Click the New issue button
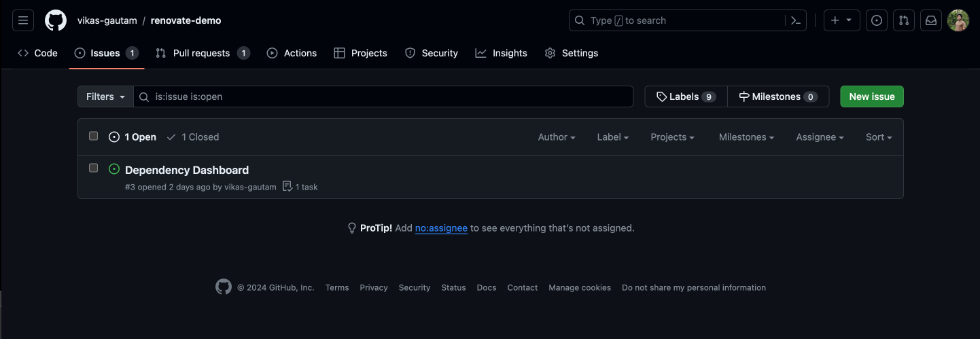The width and height of the screenshot is (980, 339). 872,96
